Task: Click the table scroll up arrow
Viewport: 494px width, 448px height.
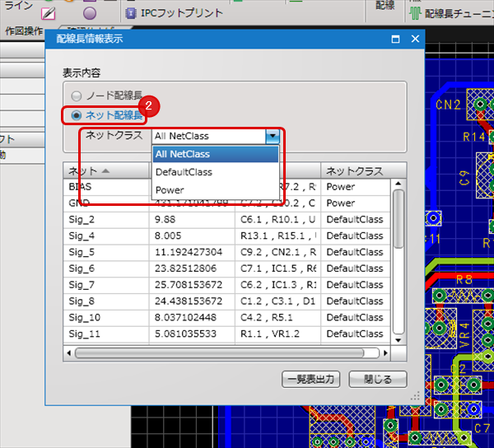Action: 398,184
